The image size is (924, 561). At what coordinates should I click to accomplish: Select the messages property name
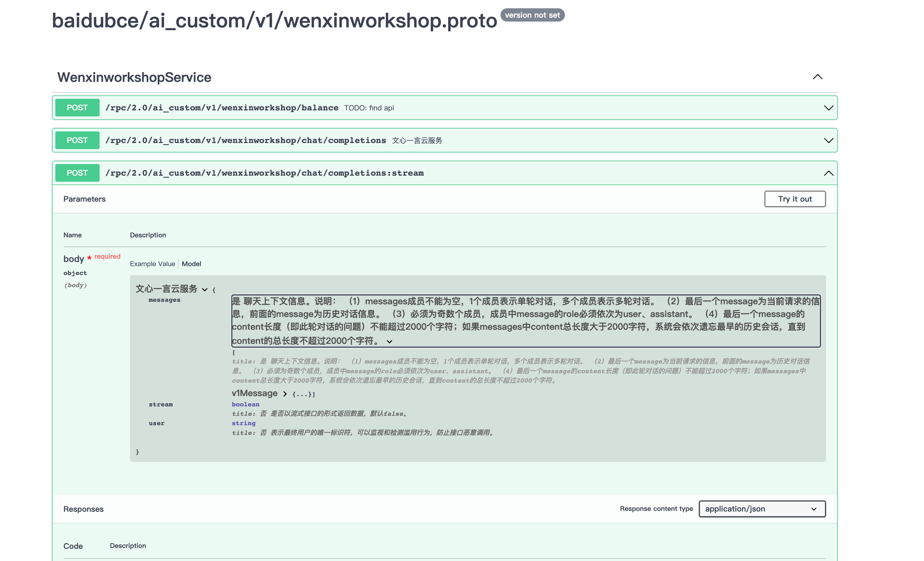[x=164, y=300]
